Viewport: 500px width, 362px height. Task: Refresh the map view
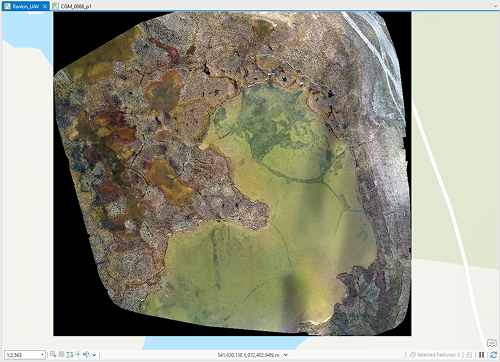coord(494,355)
